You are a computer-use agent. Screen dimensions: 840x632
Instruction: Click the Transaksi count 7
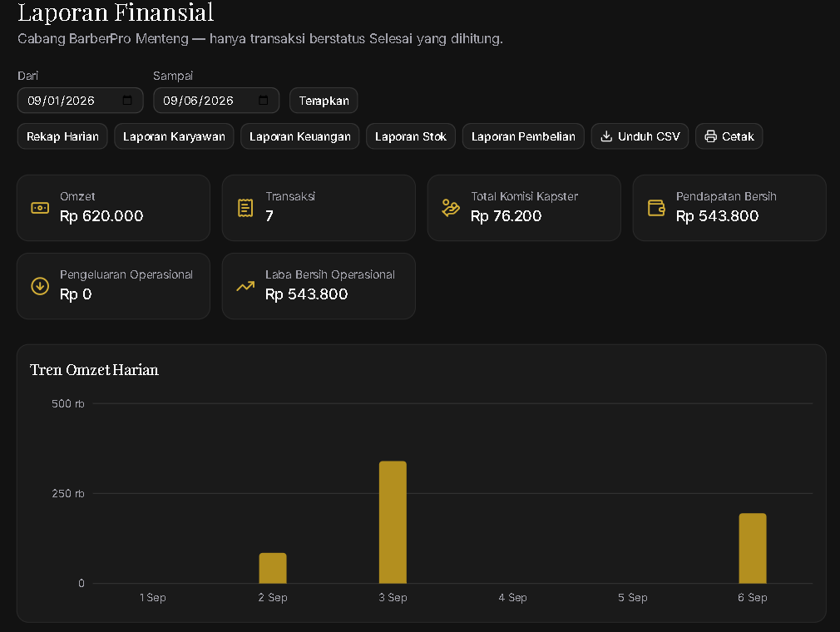(x=269, y=216)
